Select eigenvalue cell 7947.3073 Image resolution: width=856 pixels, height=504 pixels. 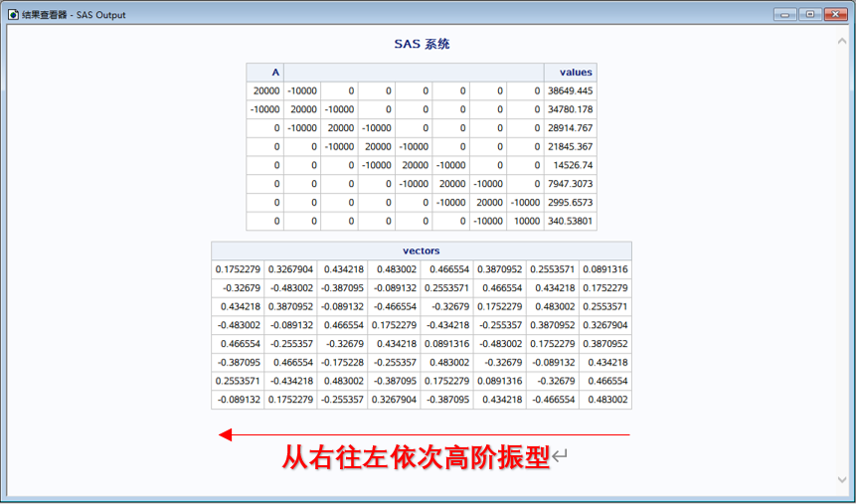point(570,184)
